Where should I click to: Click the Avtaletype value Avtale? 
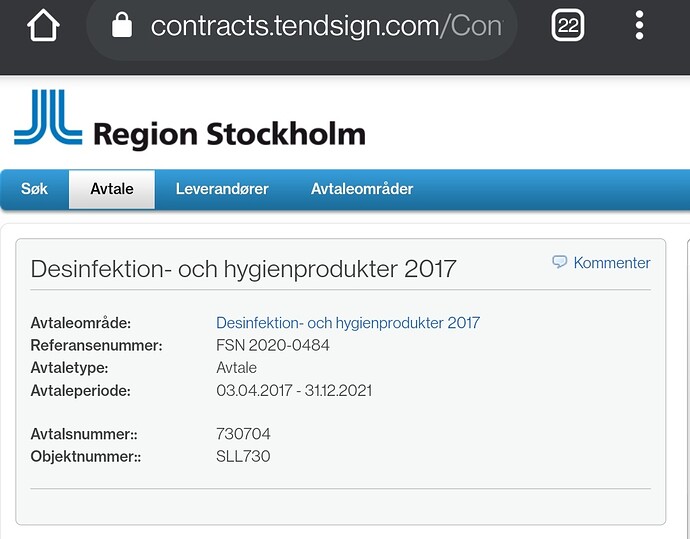click(236, 367)
